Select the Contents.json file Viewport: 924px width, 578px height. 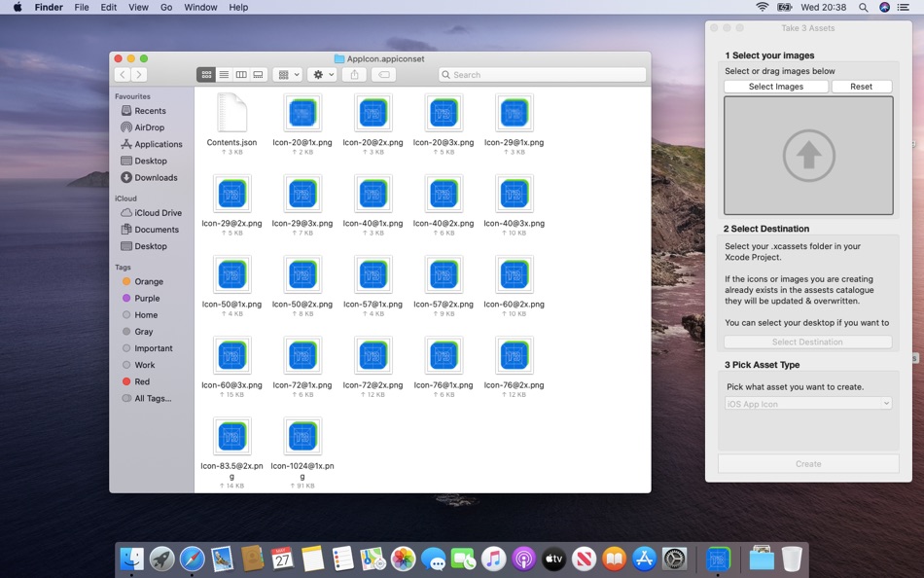(231, 114)
